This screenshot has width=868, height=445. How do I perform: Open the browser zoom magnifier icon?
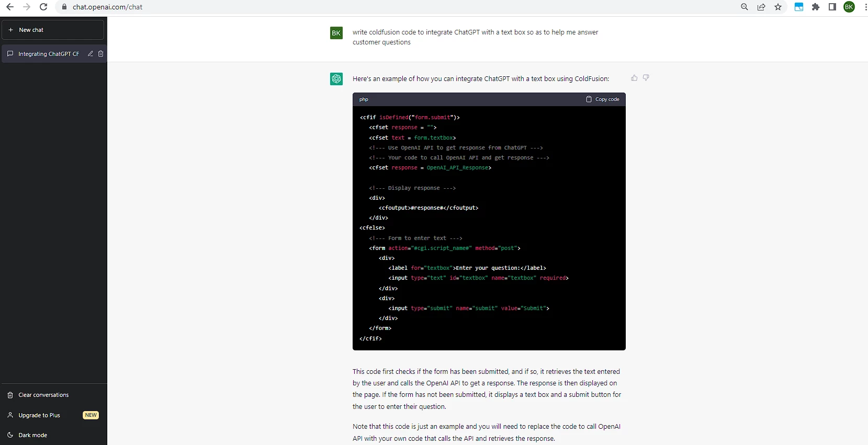[x=745, y=7]
